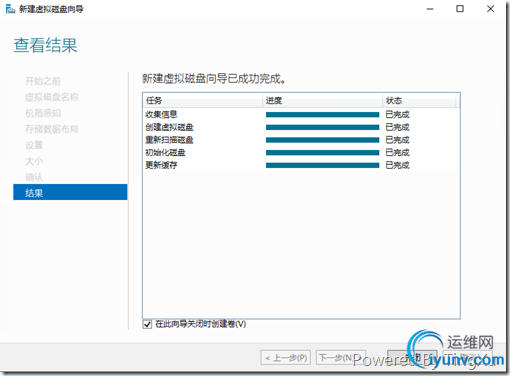The height and width of the screenshot is (376, 510).
Task: Click the progress bar for 重新扫描磁盘
Action: tap(322, 140)
